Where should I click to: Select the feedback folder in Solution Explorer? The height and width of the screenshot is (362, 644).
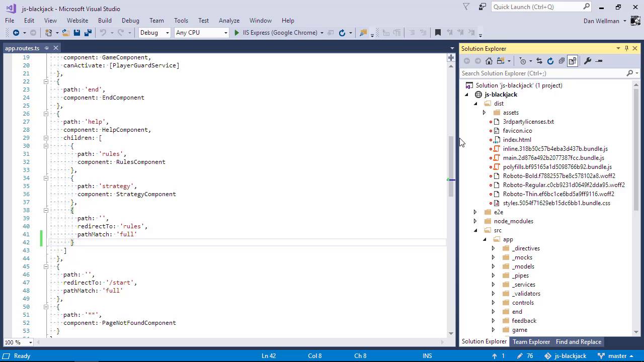click(524, 321)
